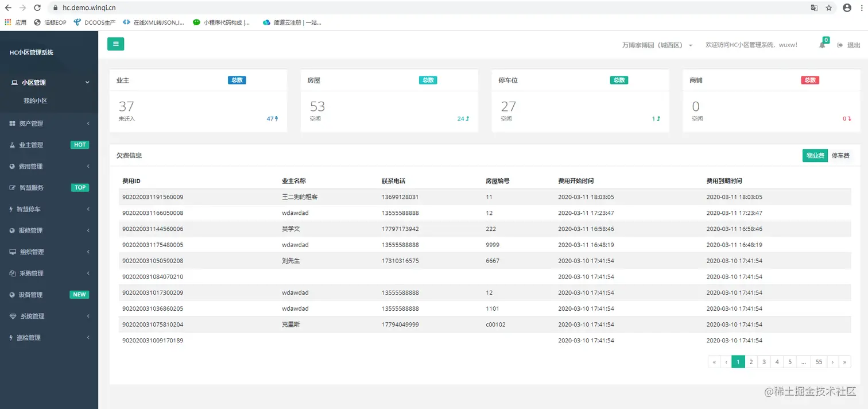This screenshot has height=409, width=868.
Task: Open the 简道云注册 bookmark
Action: click(x=292, y=22)
